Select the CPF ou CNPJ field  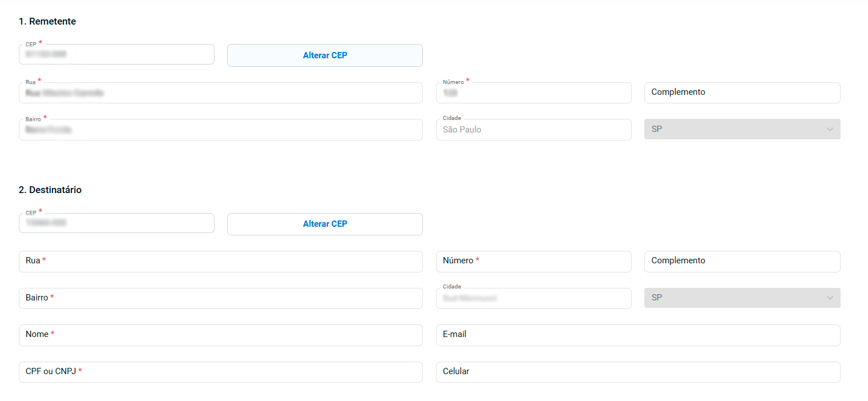tap(220, 372)
